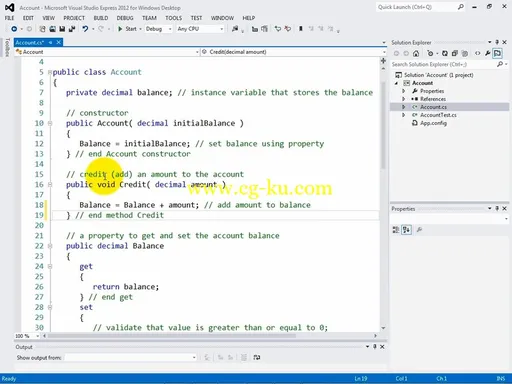Collapse the Credit method outlining at line 16
Image resolution: width=512 pixels, height=384 pixels.
(x=50, y=184)
